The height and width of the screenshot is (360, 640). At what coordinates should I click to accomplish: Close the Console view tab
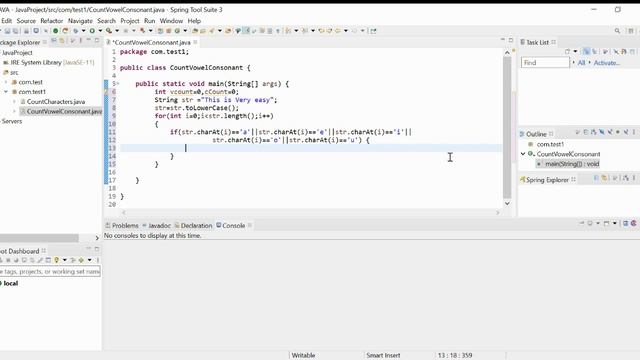coord(250,225)
